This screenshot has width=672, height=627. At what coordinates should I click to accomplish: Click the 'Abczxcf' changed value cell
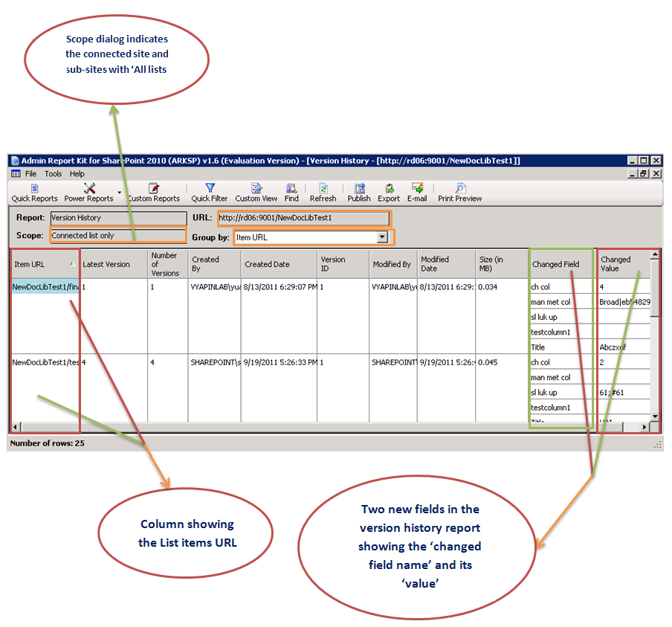(x=624, y=347)
